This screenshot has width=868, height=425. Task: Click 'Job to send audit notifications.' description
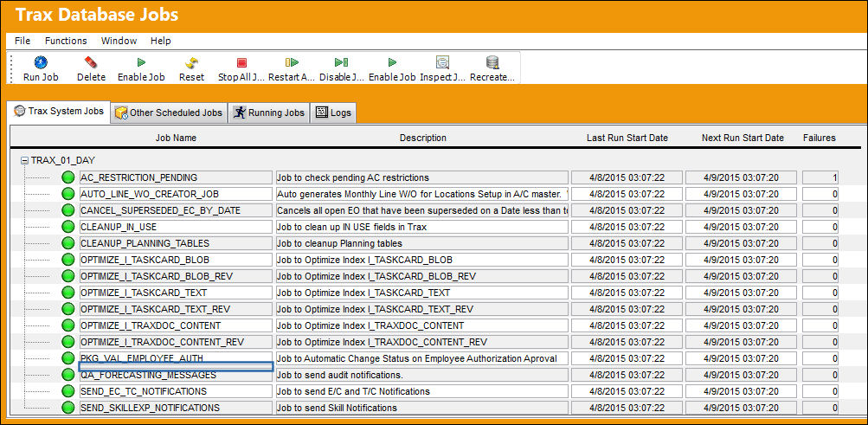pyautogui.click(x=422, y=375)
